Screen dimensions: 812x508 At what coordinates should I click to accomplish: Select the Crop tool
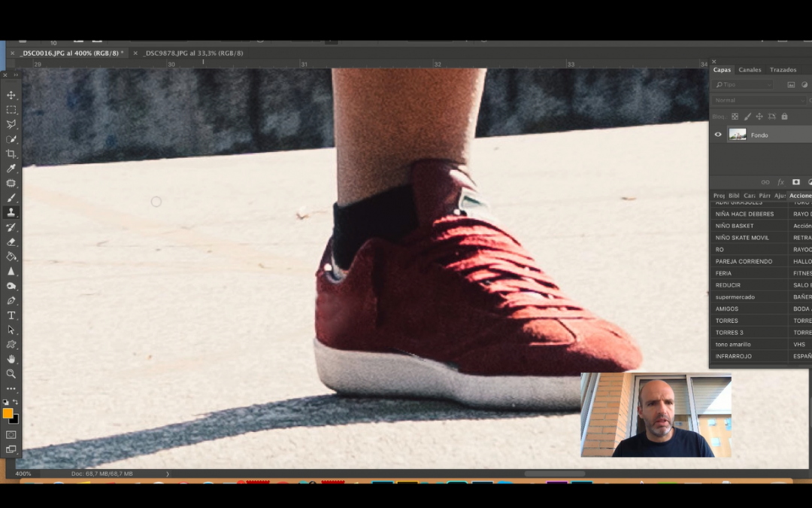[x=11, y=154]
